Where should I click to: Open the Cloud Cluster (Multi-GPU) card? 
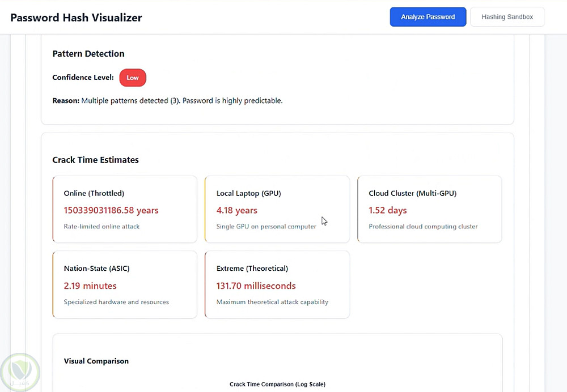click(x=429, y=209)
